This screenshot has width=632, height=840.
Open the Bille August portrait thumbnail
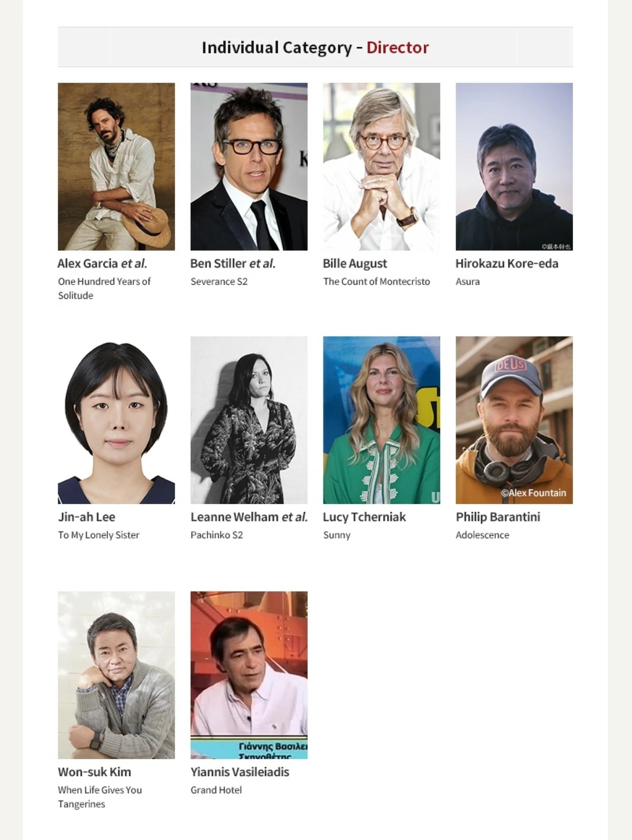click(382, 166)
